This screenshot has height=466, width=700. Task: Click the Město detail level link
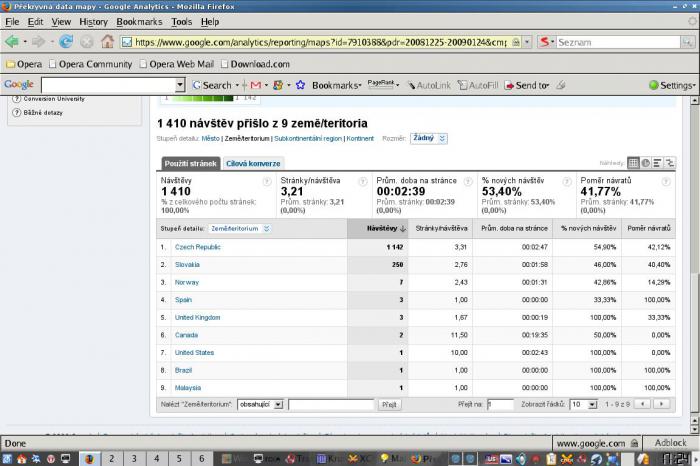[210, 138]
